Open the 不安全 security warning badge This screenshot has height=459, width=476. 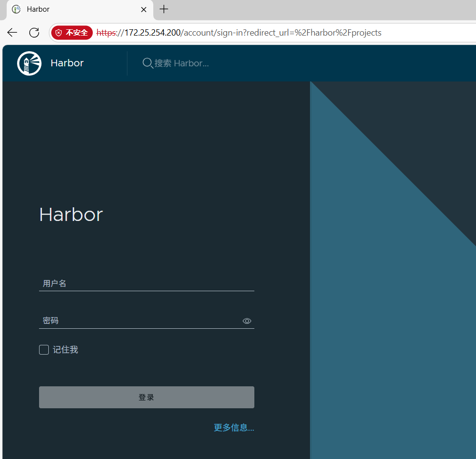click(x=72, y=33)
